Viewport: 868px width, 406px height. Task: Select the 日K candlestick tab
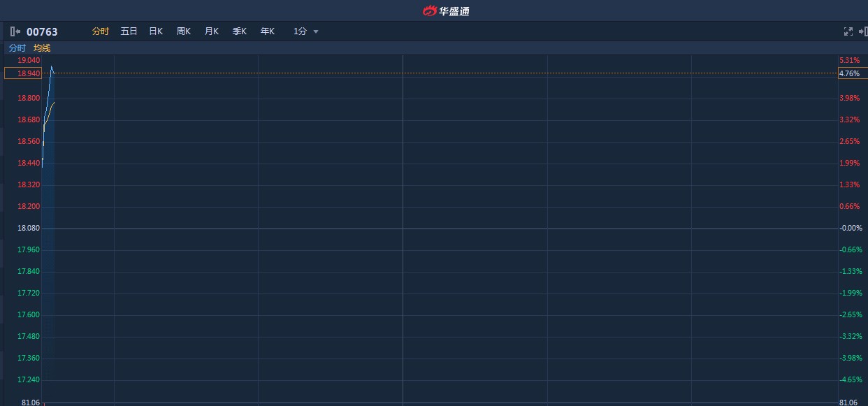[x=156, y=31]
